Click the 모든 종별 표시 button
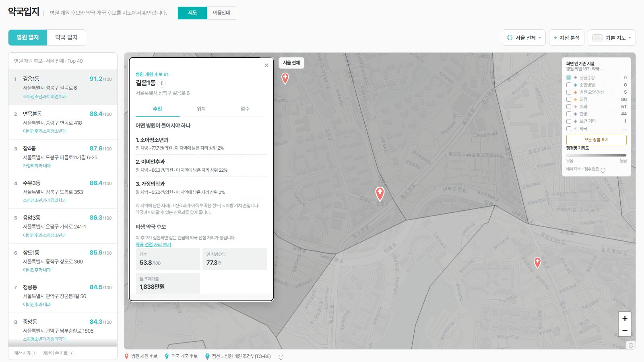 click(x=597, y=140)
